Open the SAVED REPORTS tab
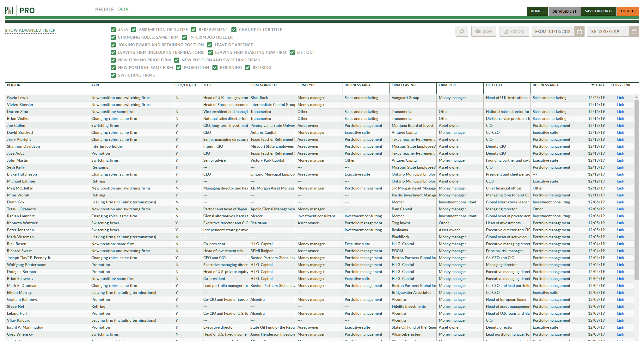 pos(598,11)
